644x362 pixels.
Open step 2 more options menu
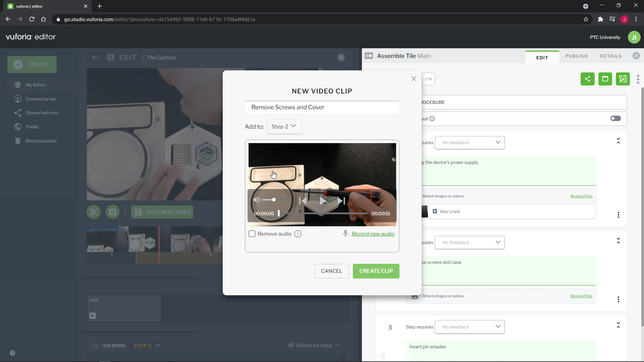tap(618, 299)
